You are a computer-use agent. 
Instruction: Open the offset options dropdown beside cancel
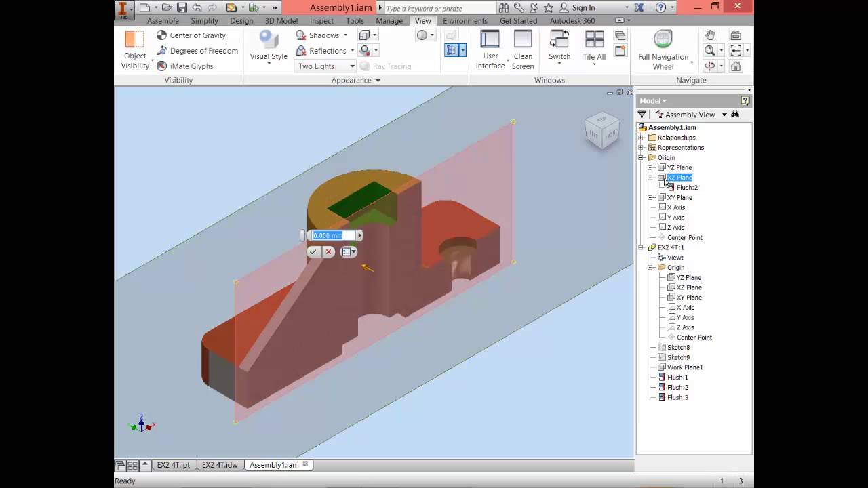click(x=349, y=251)
